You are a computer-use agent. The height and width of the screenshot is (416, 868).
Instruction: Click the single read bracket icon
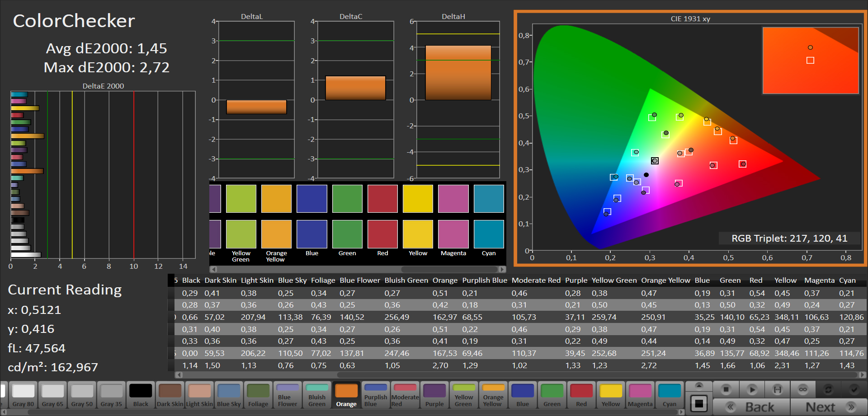pos(778,389)
